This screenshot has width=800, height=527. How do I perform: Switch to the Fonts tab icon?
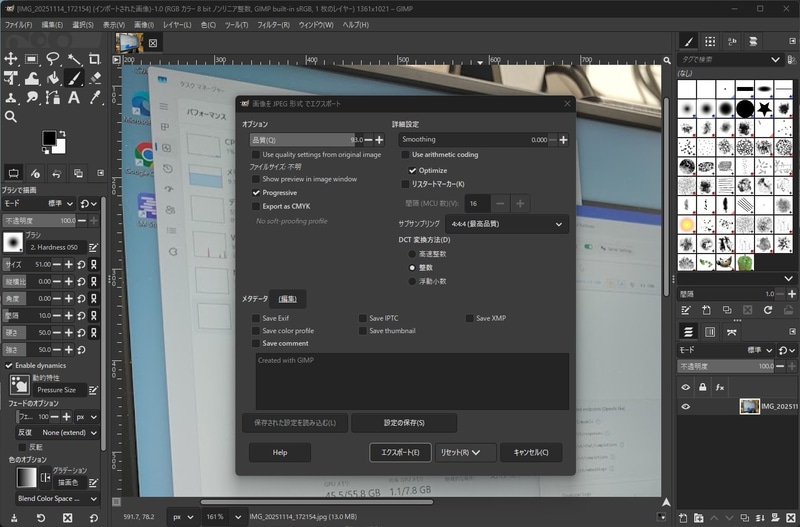click(x=732, y=41)
